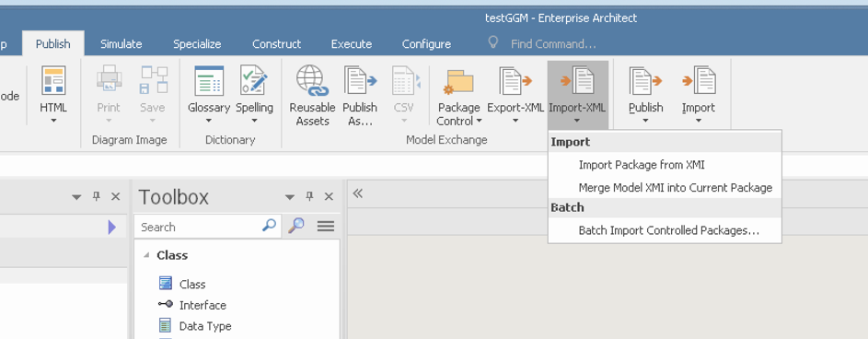Open the Spelling dropdown arrow
The height and width of the screenshot is (339, 868).
coord(255,120)
